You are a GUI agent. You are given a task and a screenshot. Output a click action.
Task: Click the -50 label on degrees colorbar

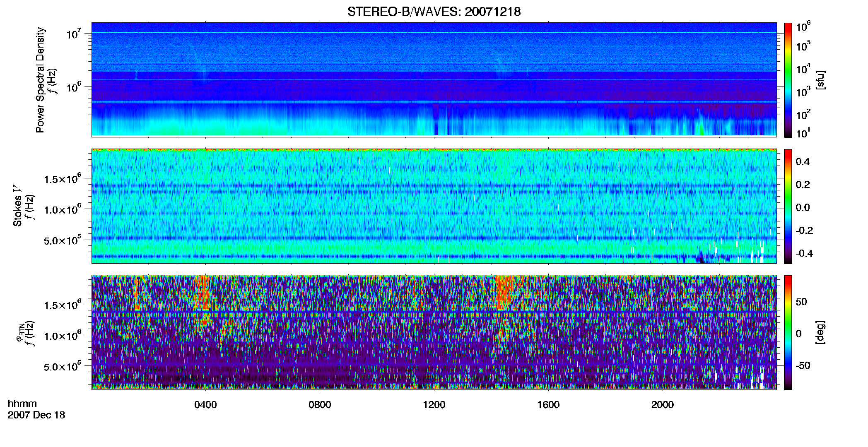tap(803, 365)
